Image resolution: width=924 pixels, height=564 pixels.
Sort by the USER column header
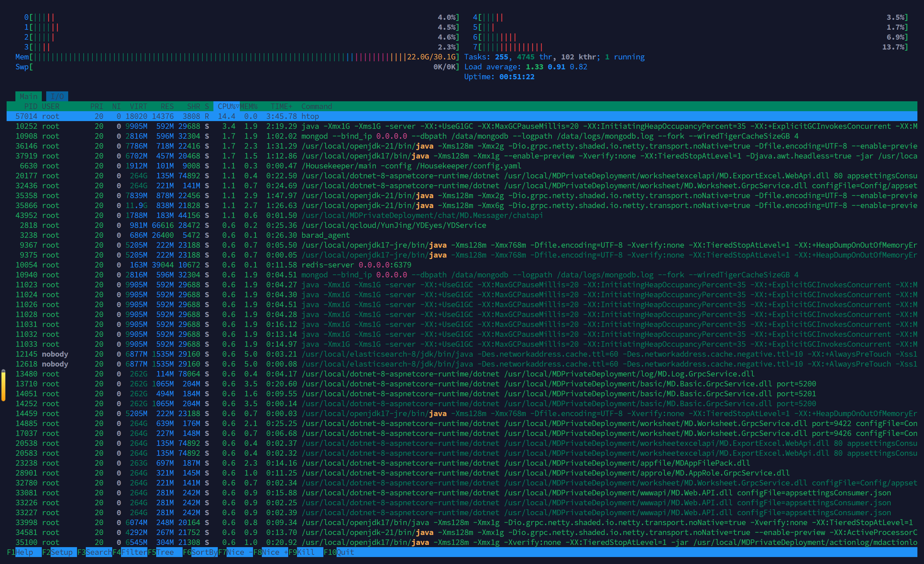(51, 106)
